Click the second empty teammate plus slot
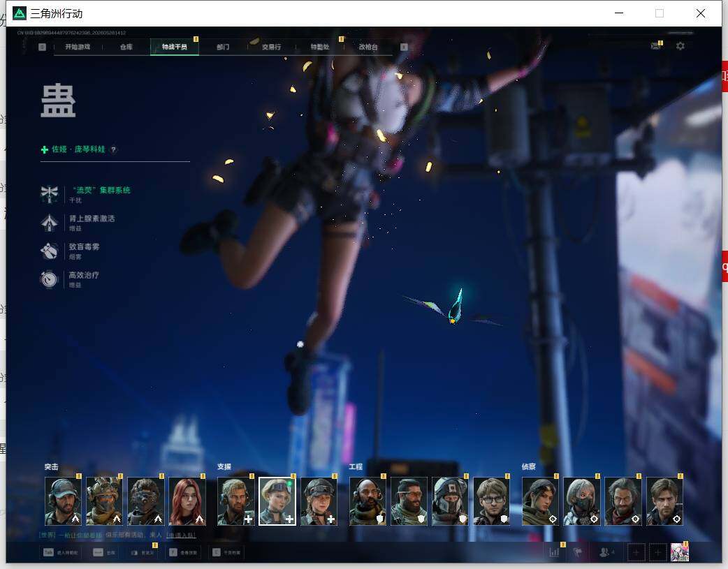Viewport: 728px width, 569px height. click(658, 552)
